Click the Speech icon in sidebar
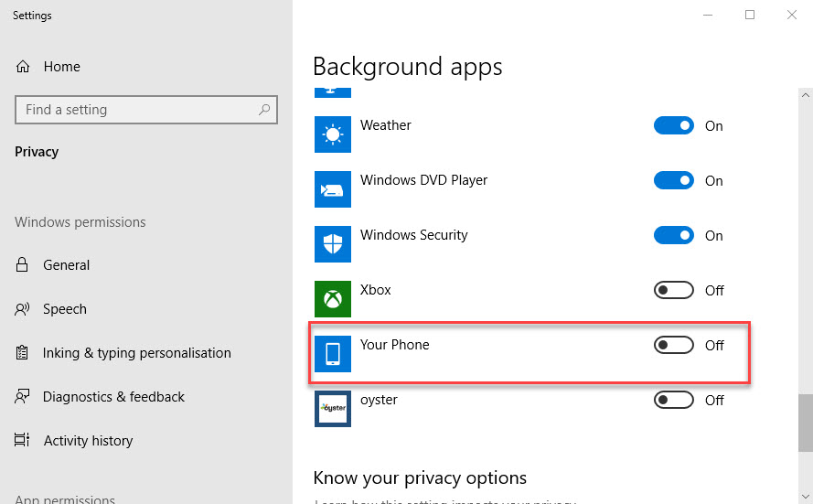Screen dimensions: 813x504 tap(22, 309)
